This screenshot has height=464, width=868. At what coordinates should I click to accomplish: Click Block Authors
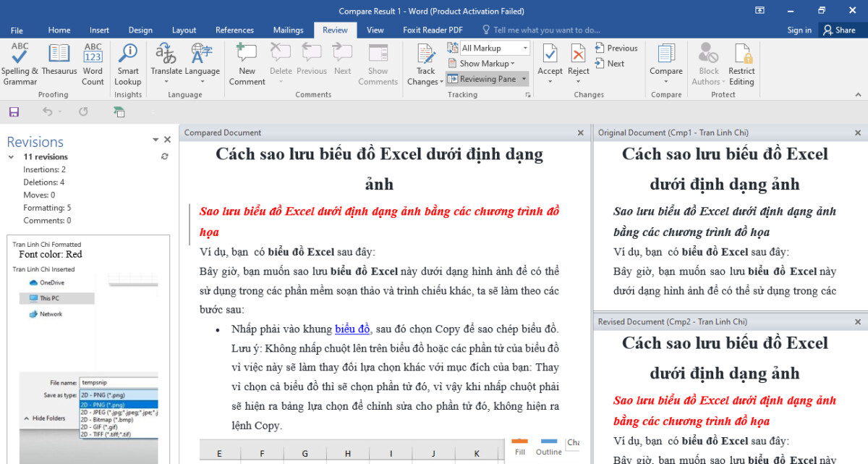click(709, 64)
